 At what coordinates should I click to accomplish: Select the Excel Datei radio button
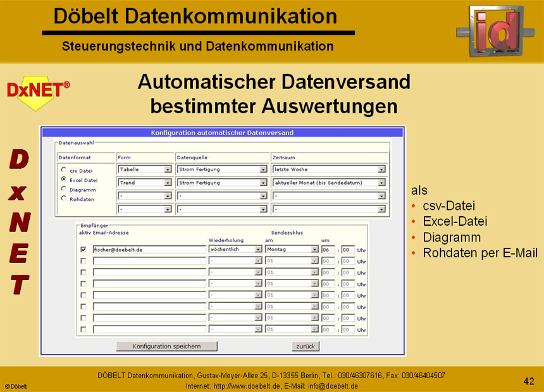(x=63, y=180)
